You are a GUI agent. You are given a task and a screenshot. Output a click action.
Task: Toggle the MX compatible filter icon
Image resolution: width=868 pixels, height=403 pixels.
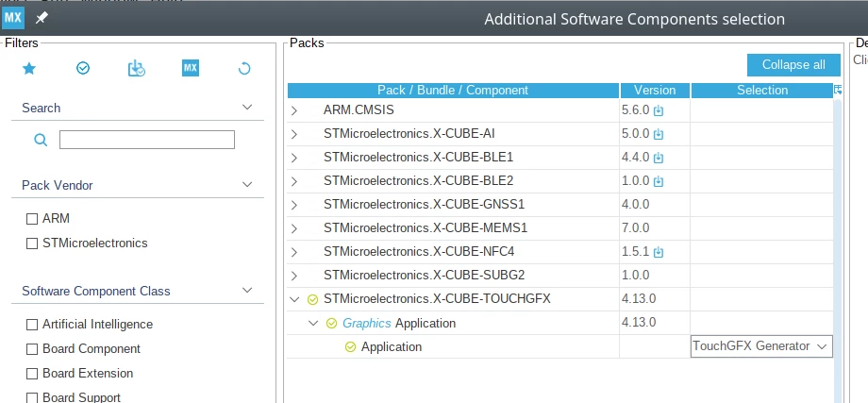click(x=191, y=68)
